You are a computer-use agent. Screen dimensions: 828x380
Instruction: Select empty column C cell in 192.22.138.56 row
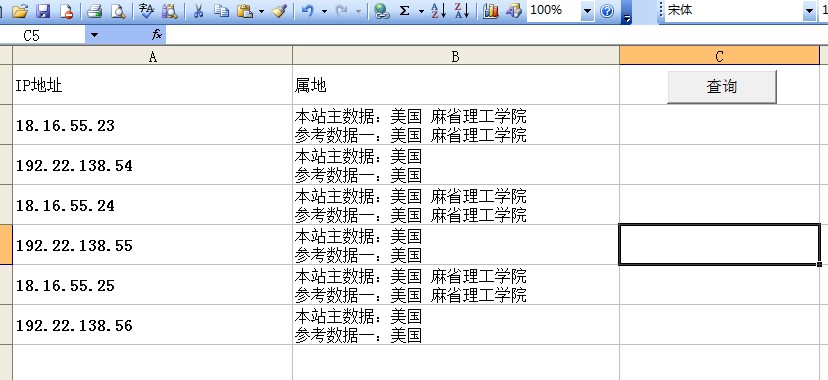(719, 325)
